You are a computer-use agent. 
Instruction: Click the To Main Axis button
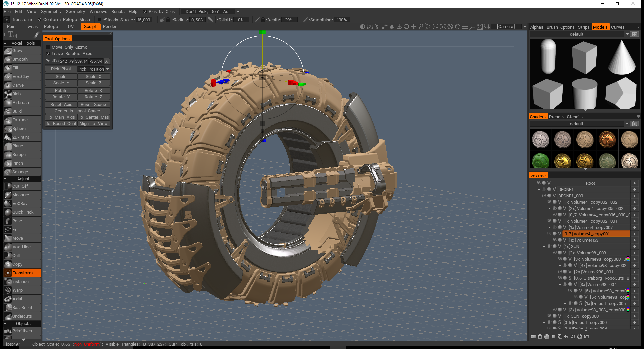click(x=61, y=117)
